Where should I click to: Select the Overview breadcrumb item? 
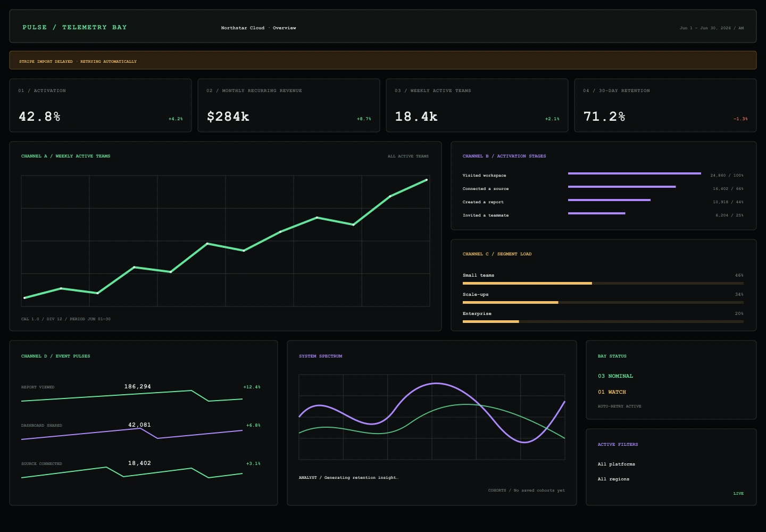[285, 28]
